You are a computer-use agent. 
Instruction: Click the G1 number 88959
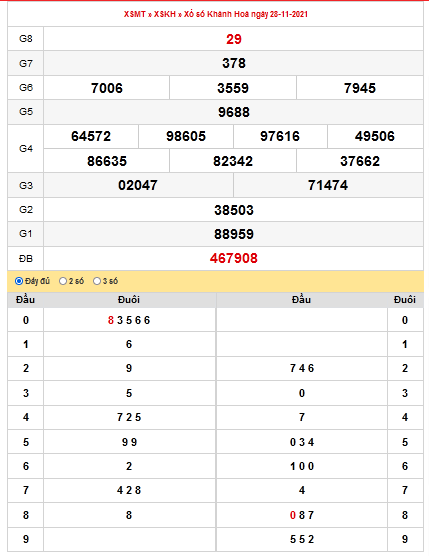click(234, 234)
